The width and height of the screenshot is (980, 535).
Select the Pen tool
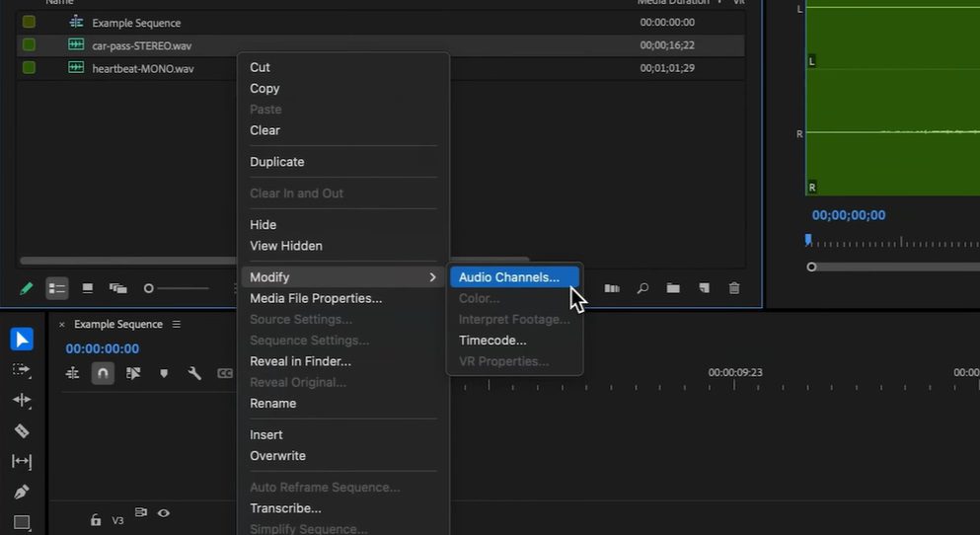click(x=22, y=492)
